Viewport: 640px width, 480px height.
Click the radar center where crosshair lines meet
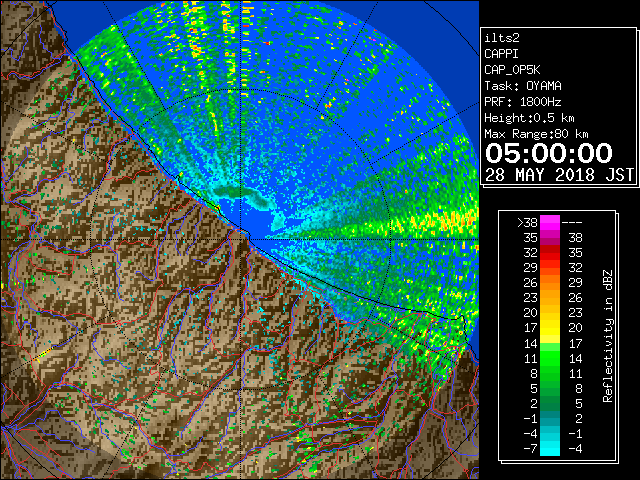(x=241, y=239)
